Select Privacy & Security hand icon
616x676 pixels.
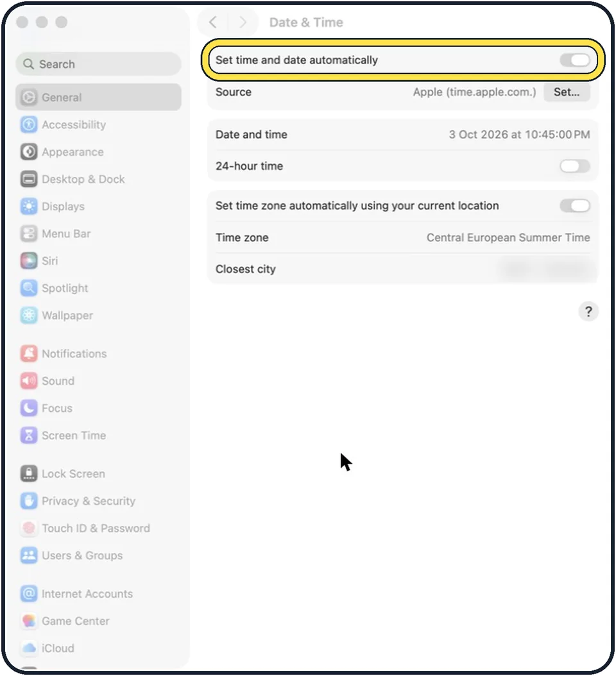(29, 501)
